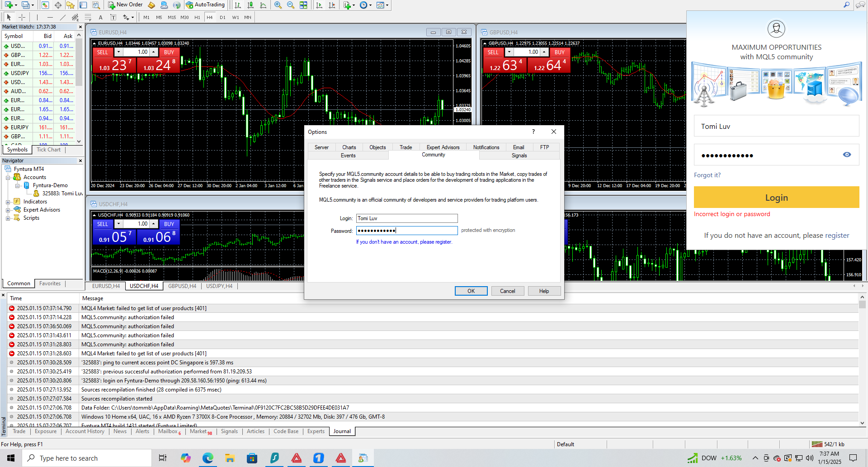Viewport: 868px width, 467px height.
Task: Toggle the Chart Shift icon
Action: pyautogui.click(x=332, y=5)
